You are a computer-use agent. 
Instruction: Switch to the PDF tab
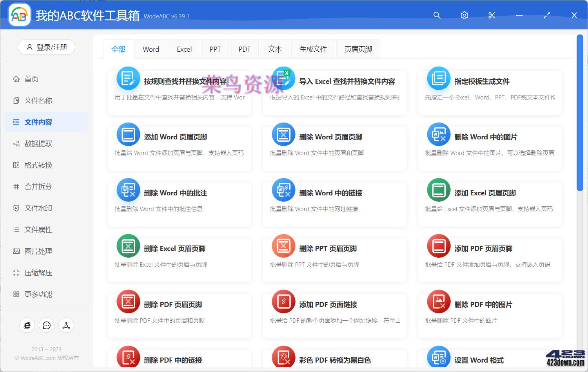244,49
